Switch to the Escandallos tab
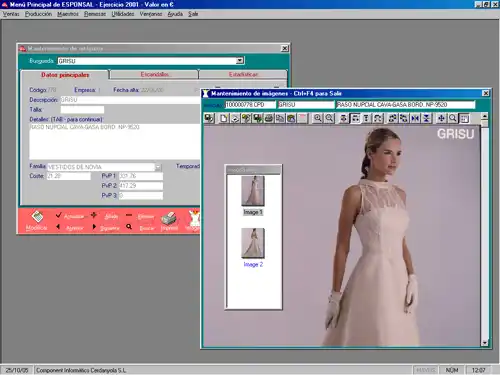The height and width of the screenshot is (375, 500). [x=154, y=75]
